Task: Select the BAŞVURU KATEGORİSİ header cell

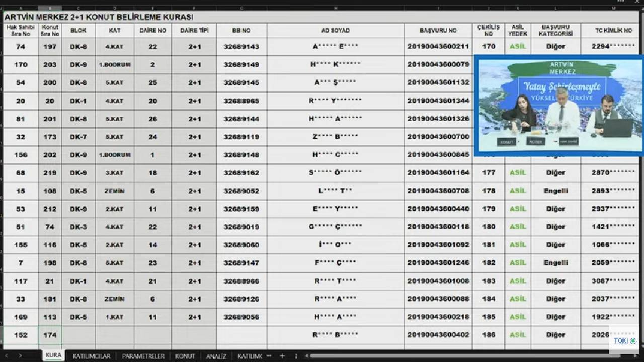Action: pos(556,30)
